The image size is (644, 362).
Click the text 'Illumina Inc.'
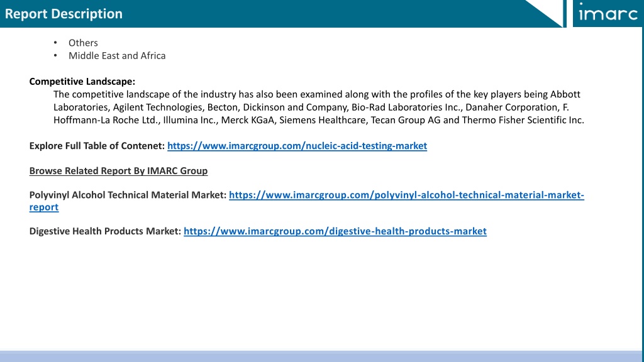190,120
